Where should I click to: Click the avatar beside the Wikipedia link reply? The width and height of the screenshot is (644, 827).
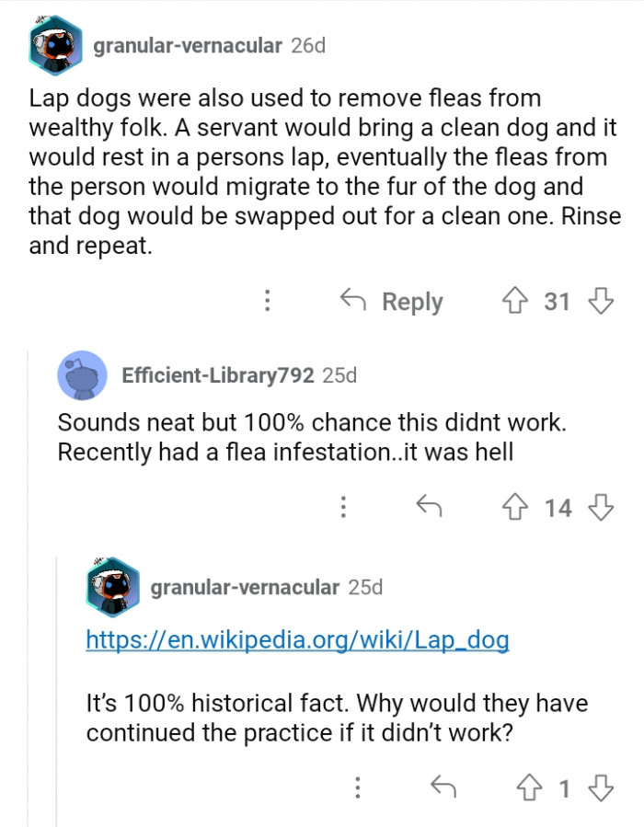112,587
